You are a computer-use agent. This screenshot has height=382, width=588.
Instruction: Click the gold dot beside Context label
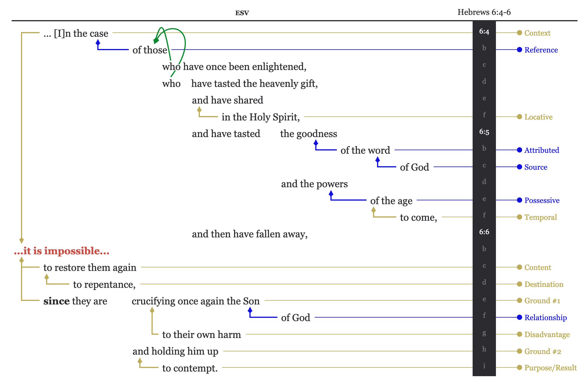pyautogui.click(x=519, y=33)
